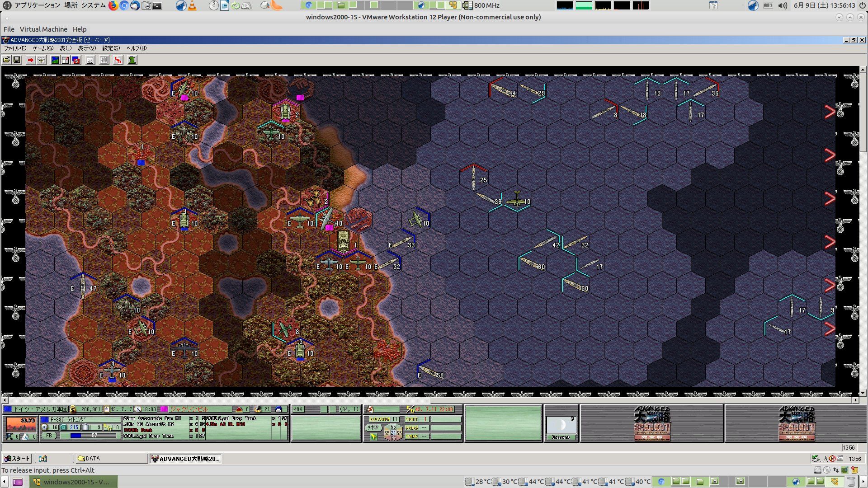
Task: Click the 対空 anti-air mode button
Action: click(373, 427)
